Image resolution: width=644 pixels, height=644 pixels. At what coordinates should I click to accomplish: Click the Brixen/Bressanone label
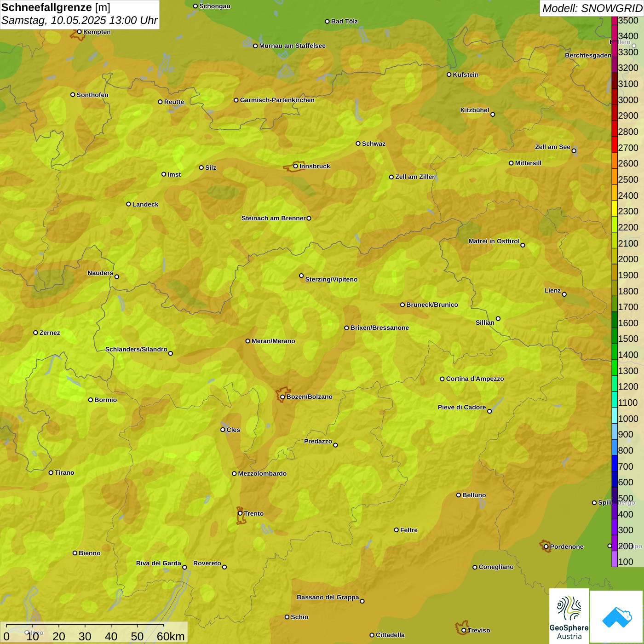point(380,328)
